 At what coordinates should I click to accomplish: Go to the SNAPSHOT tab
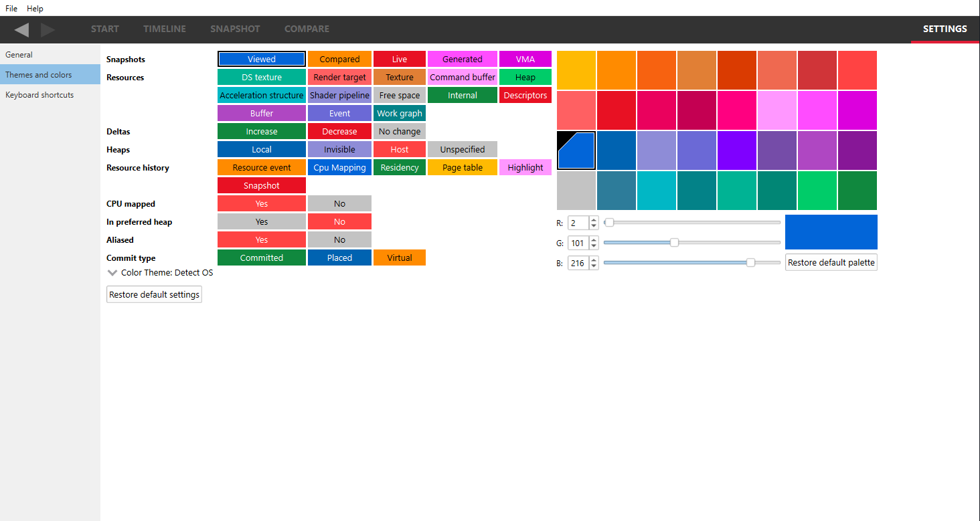[x=235, y=29]
